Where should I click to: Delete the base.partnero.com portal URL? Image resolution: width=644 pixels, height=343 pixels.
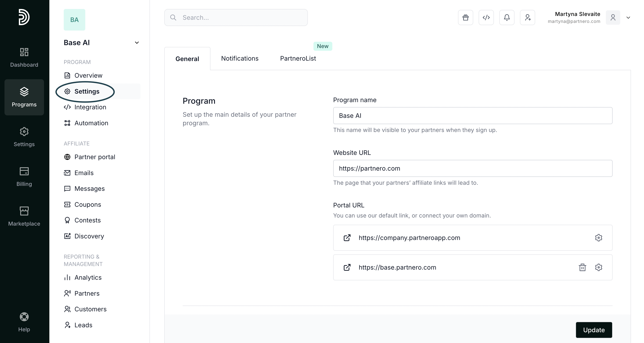point(582,267)
